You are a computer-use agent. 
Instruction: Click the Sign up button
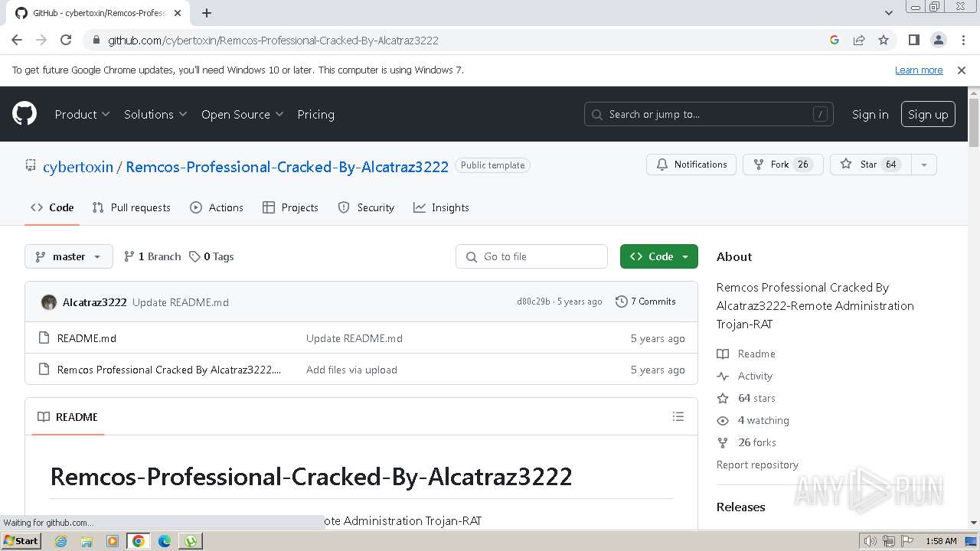pos(927,114)
